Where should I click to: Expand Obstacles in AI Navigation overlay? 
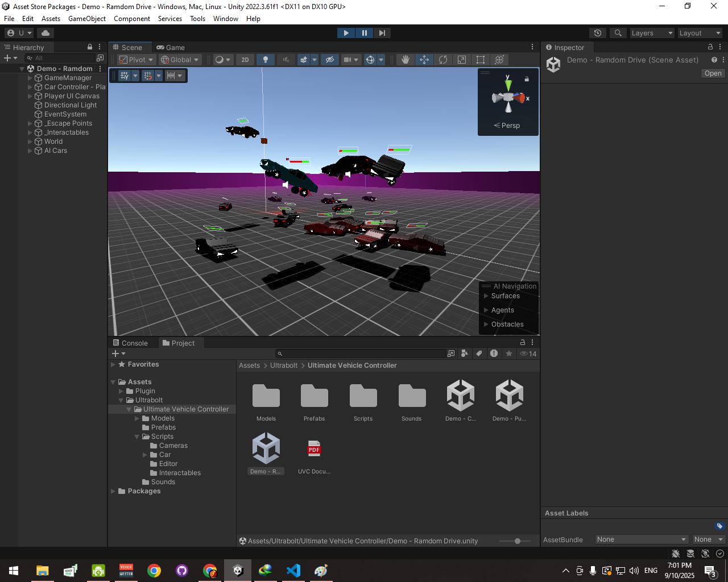tap(486, 325)
